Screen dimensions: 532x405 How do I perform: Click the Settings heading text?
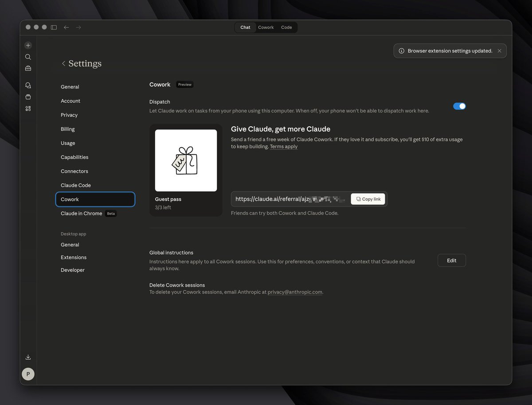[x=85, y=63]
